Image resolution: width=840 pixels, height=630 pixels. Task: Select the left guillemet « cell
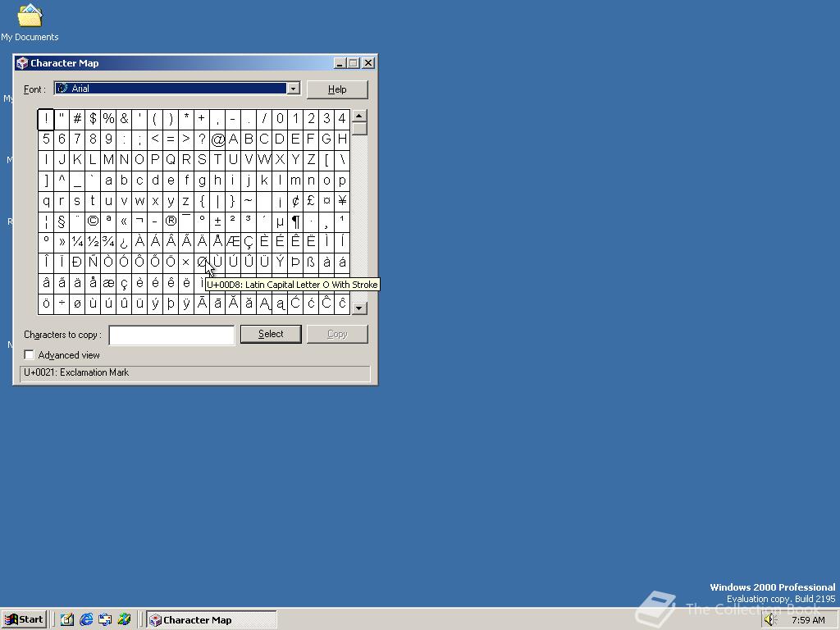tap(124, 221)
